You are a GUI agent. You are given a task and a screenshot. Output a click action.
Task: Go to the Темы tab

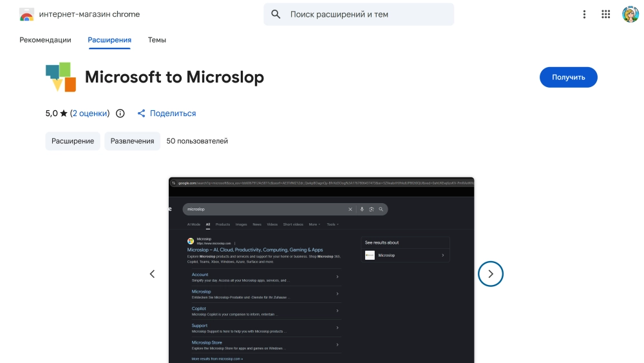[x=157, y=40]
